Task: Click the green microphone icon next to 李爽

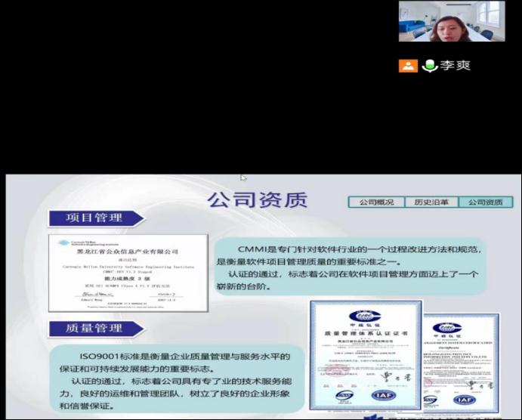Action: coord(431,66)
